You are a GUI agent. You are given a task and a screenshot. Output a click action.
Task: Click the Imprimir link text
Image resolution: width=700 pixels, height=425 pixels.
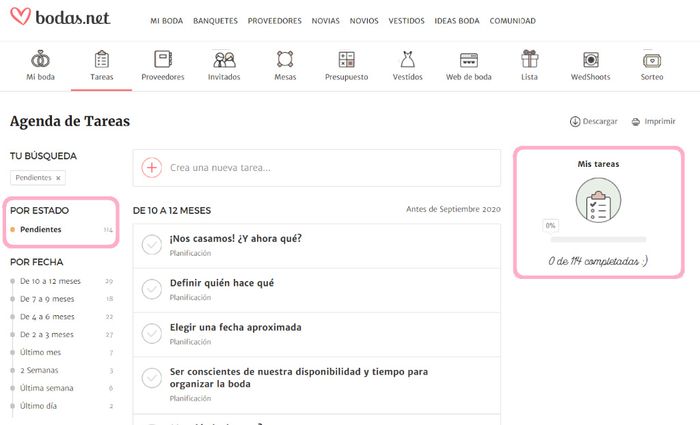click(x=660, y=121)
